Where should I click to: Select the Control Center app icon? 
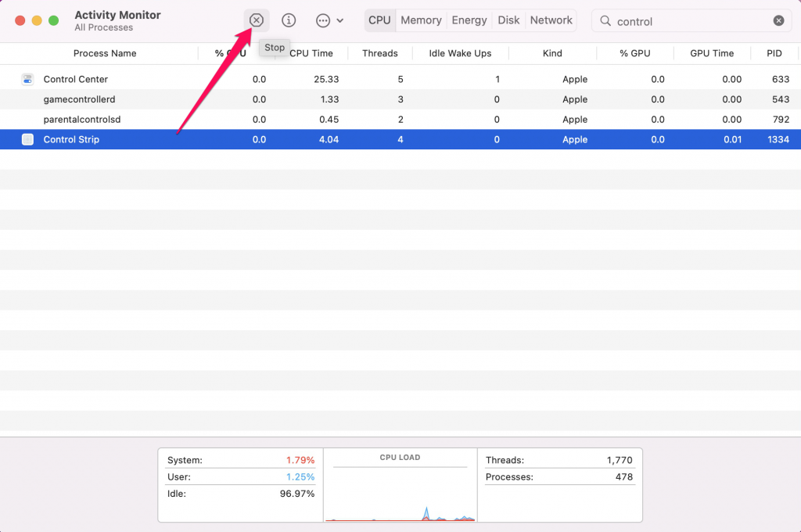pos(27,79)
